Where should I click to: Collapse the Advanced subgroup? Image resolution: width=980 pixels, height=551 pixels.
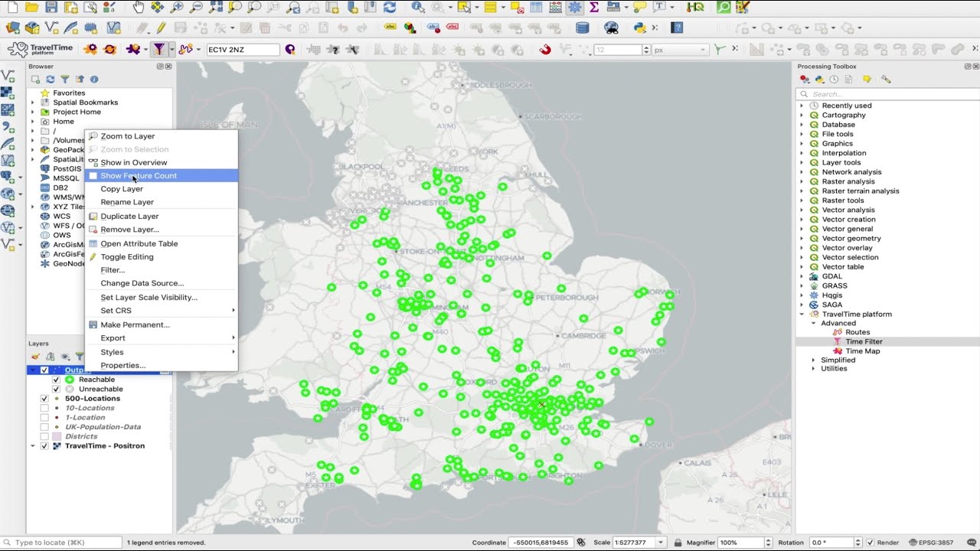pyautogui.click(x=814, y=323)
